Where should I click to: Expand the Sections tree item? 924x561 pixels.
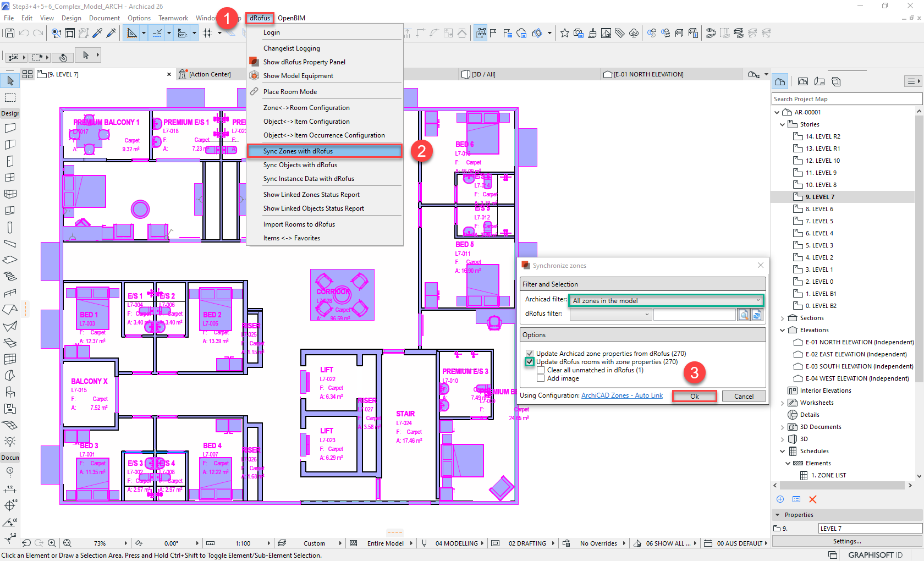(x=782, y=317)
